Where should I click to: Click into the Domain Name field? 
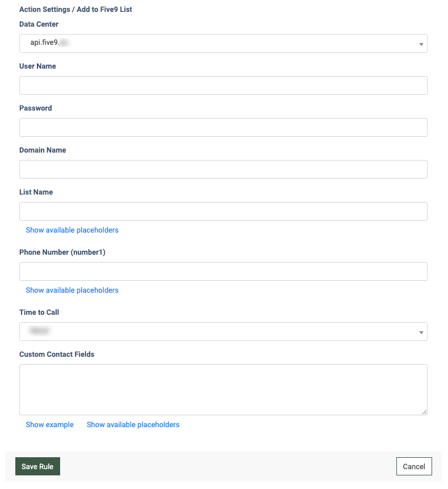coord(223,169)
